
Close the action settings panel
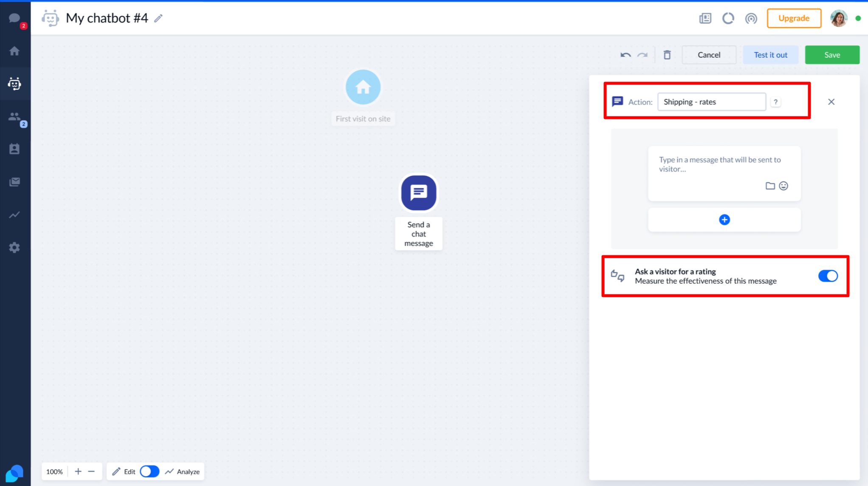(831, 102)
